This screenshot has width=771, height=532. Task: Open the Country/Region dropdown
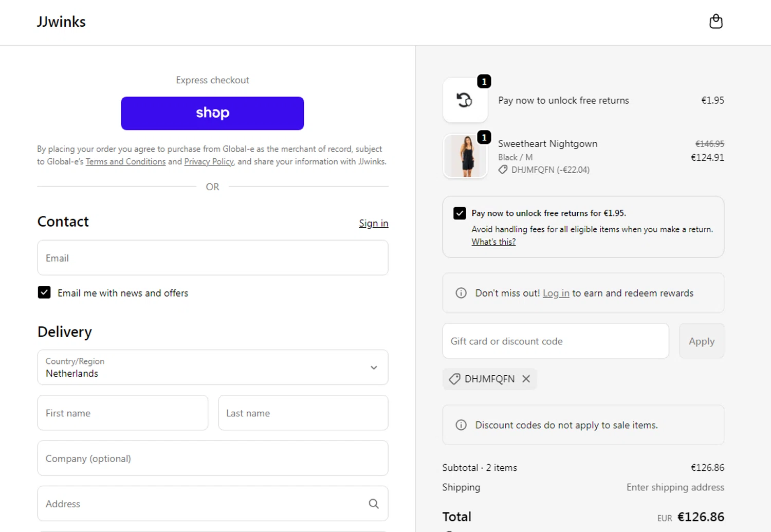click(213, 368)
